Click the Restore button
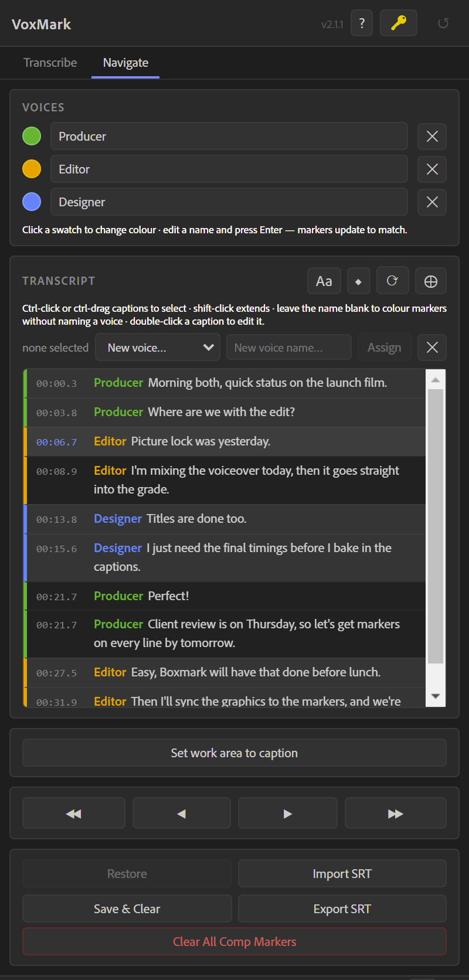Viewport: 469px width, 980px height. pos(127,874)
